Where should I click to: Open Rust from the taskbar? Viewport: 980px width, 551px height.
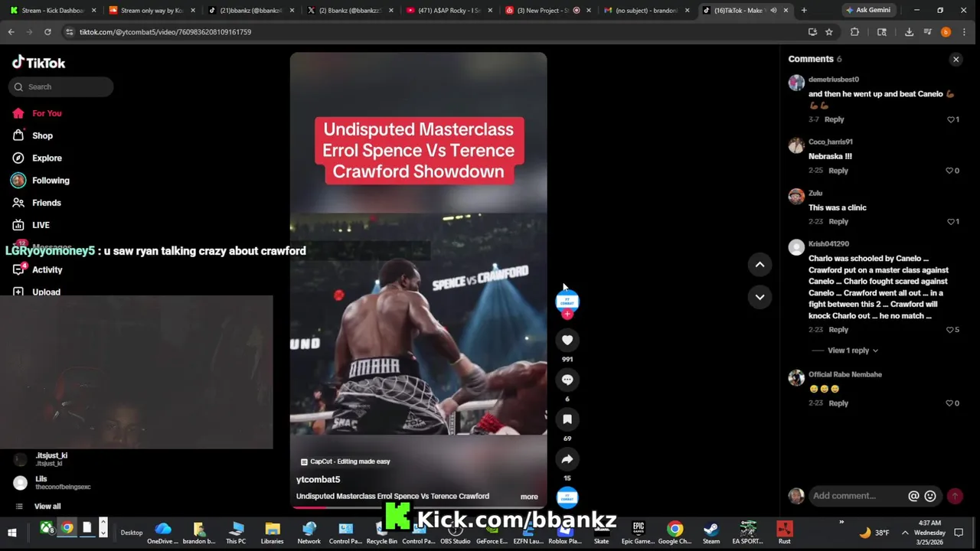tap(785, 533)
